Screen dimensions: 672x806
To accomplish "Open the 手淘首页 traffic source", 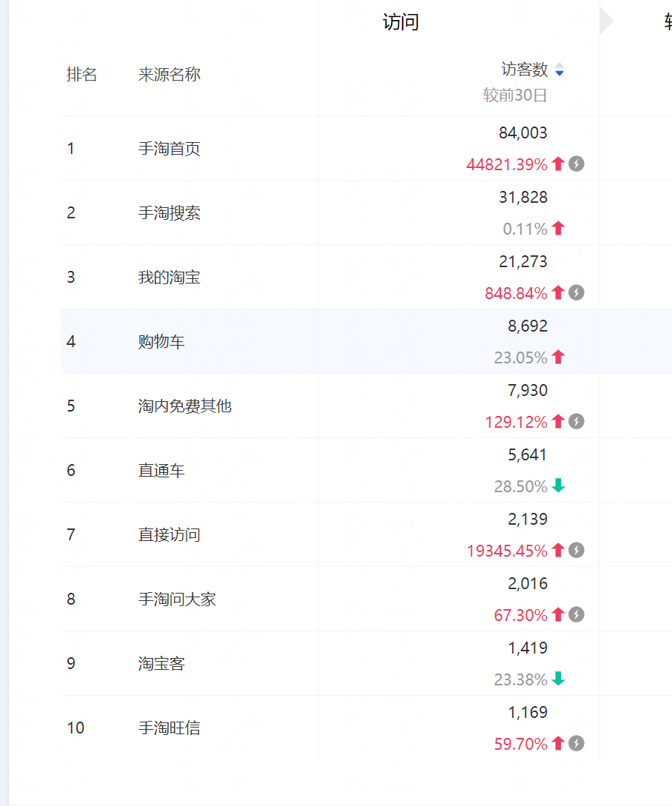I will tap(169, 149).
